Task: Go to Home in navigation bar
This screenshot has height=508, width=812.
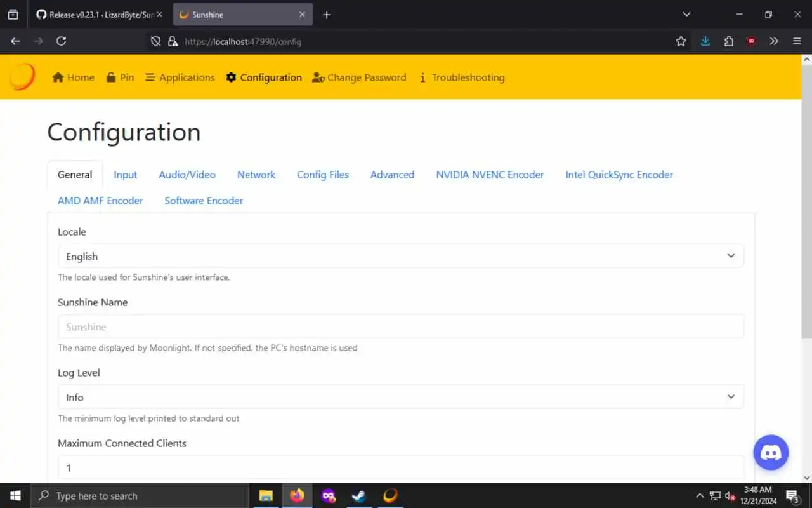Action: pos(73,77)
